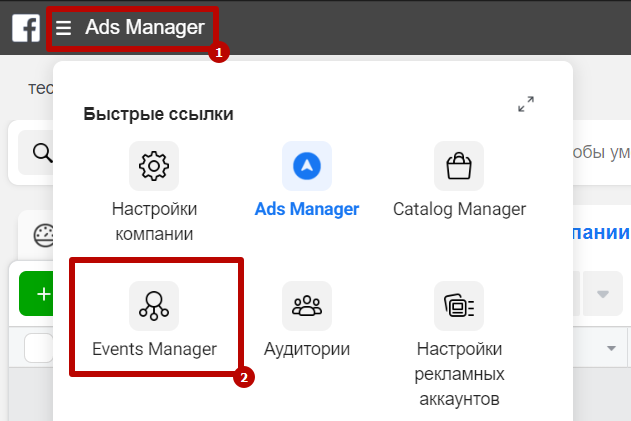This screenshot has width=631, height=421.
Task: Open the hamburger menu beside Ads Manager
Action: 64,28
